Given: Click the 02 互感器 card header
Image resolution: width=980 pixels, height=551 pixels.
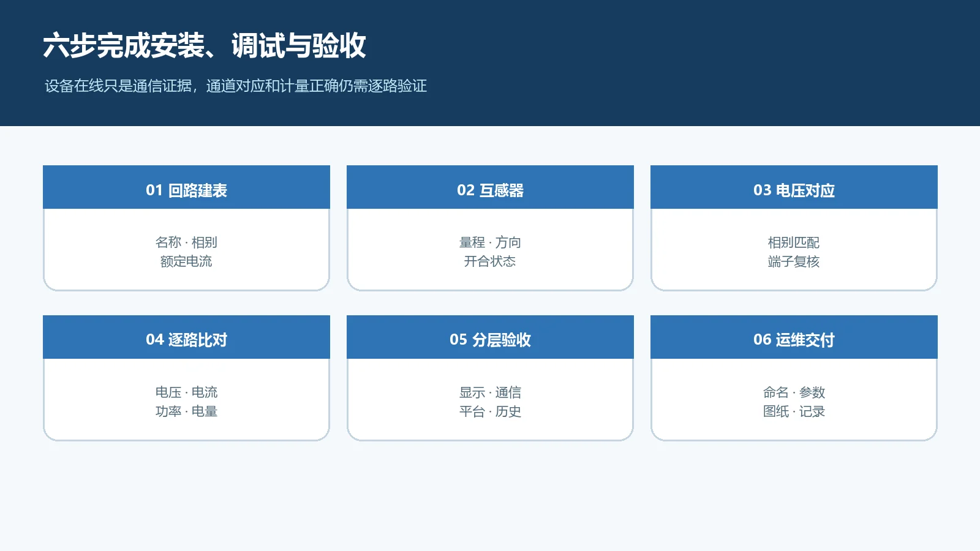Looking at the screenshot, I should tap(490, 187).
